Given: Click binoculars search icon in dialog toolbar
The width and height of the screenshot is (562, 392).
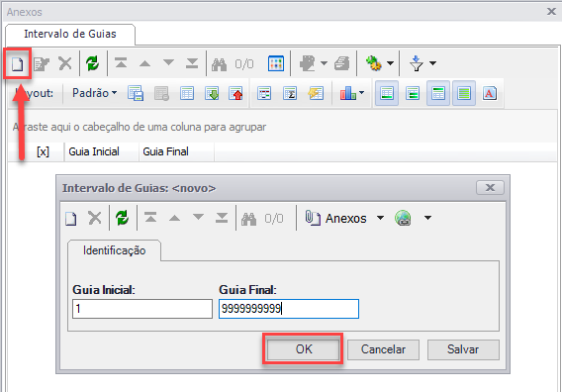Looking at the screenshot, I should pyautogui.click(x=248, y=219).
